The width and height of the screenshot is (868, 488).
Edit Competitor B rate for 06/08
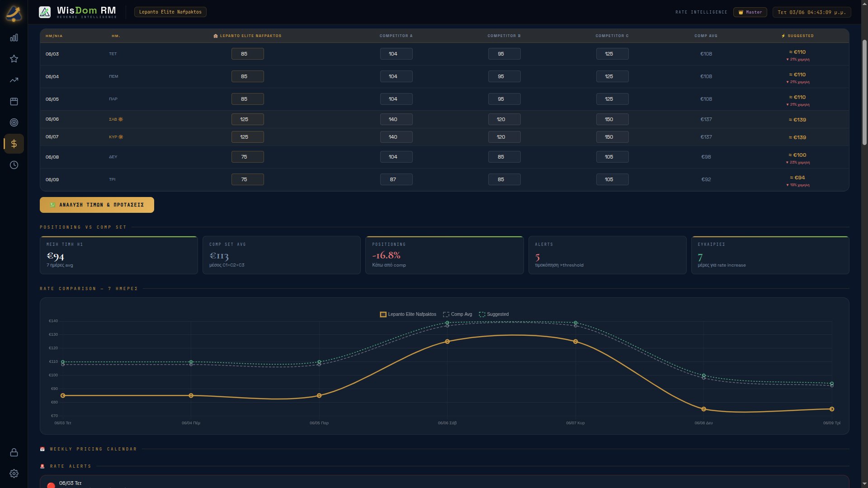505,157
